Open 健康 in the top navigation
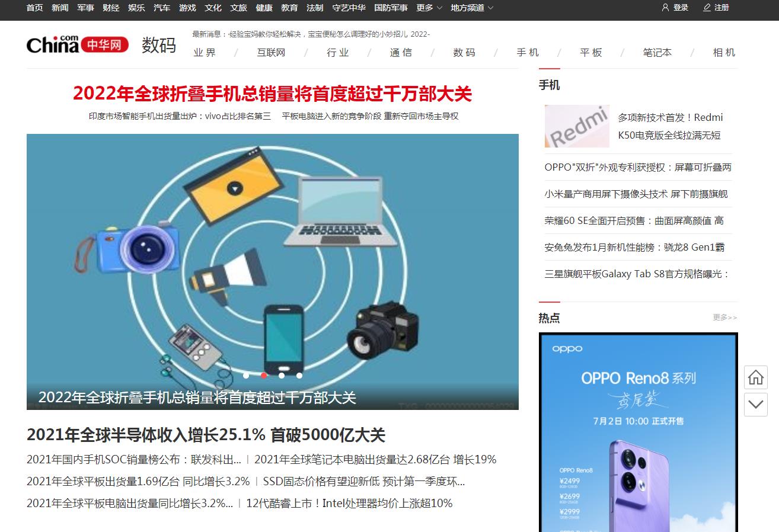This screenshot has width=779, height=532. (x=264, y=8)
